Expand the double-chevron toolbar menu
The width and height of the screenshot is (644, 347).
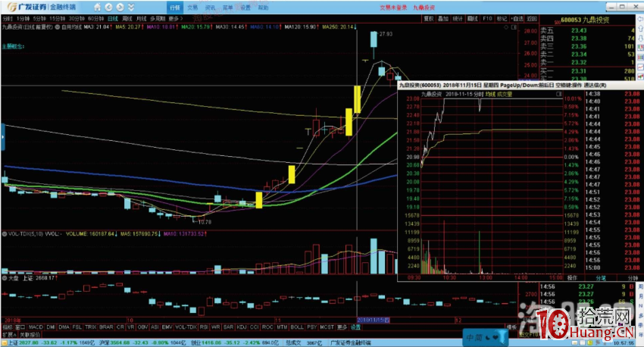coord(131,7)
